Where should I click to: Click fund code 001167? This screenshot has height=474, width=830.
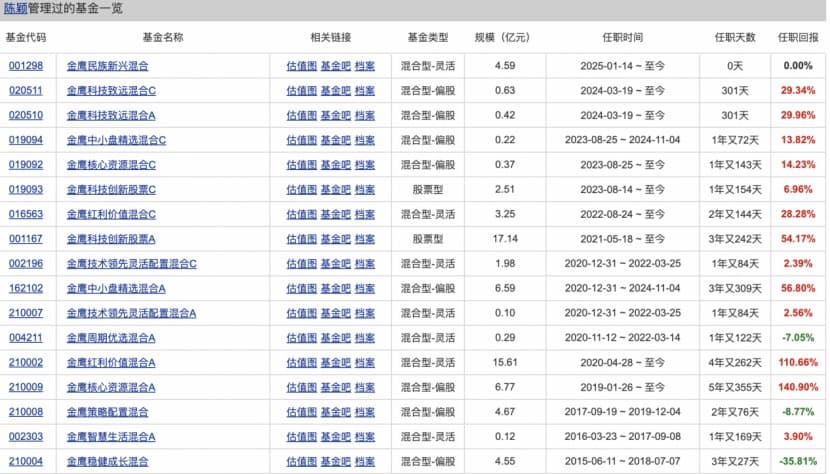pos(25,239)
